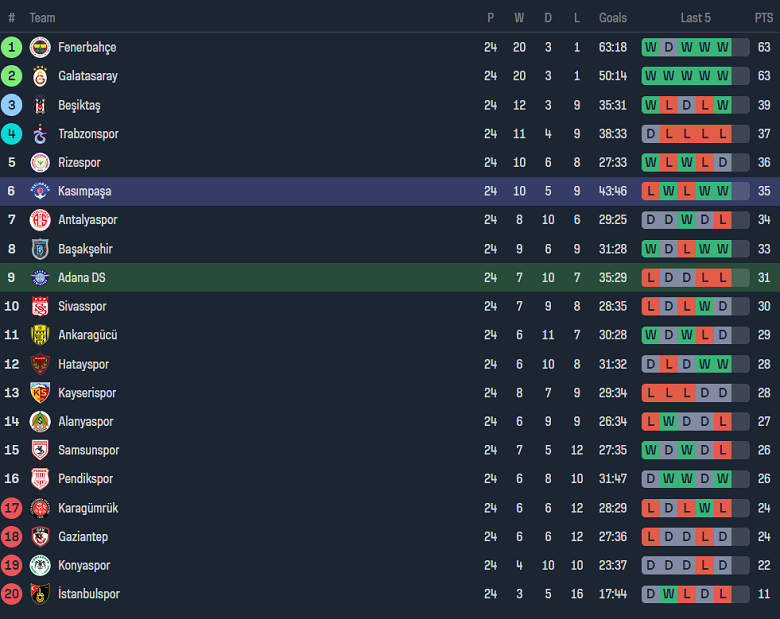Select the Trabzonspor crest icon

point(40,134)
